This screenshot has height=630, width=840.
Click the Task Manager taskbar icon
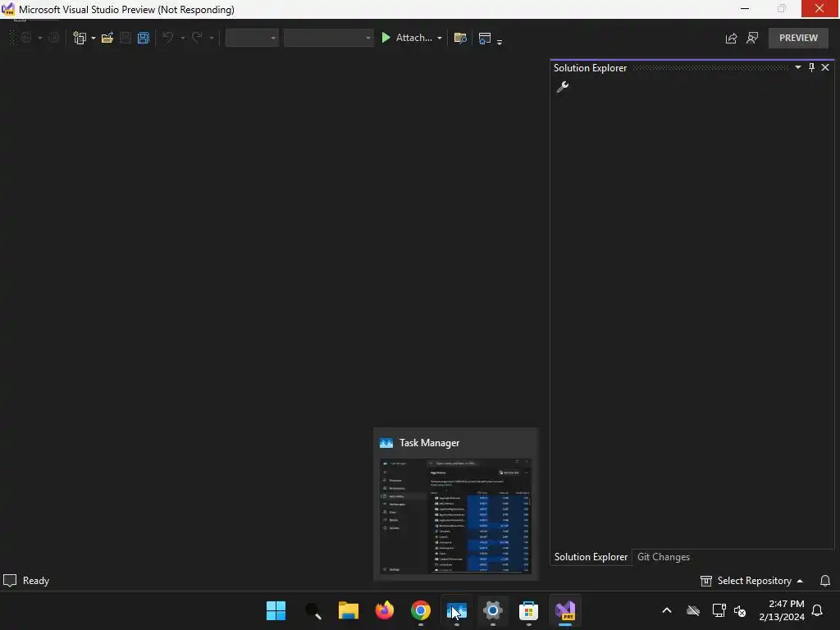click(456, 610)
